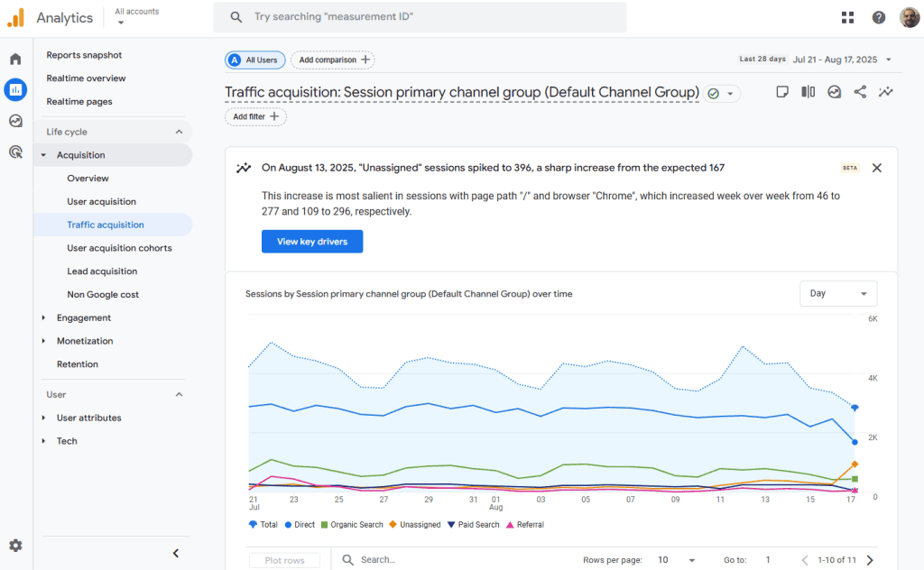Expand the Engagement section in sidebar
This screenshot has height=570, width=924.
84,317
